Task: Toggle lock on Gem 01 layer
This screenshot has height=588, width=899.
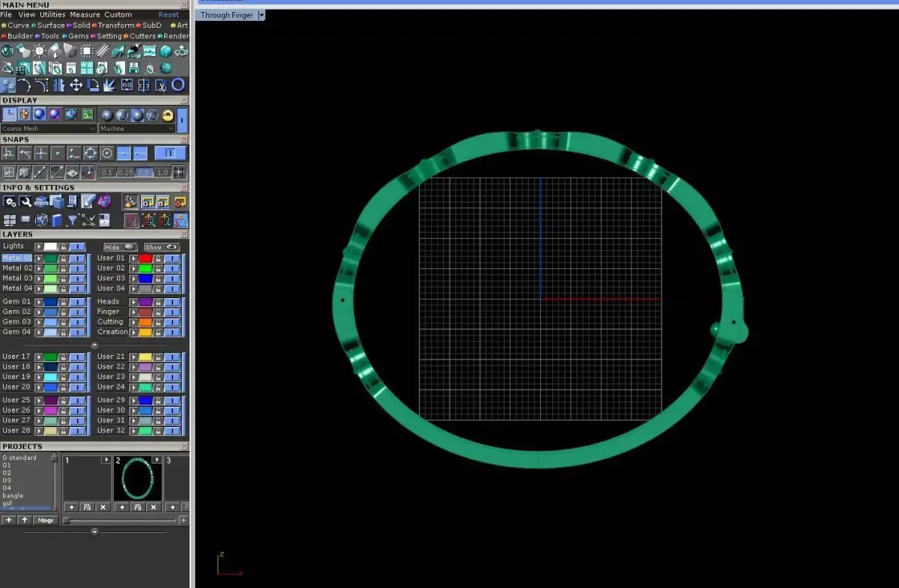Action: click(64, 302)
